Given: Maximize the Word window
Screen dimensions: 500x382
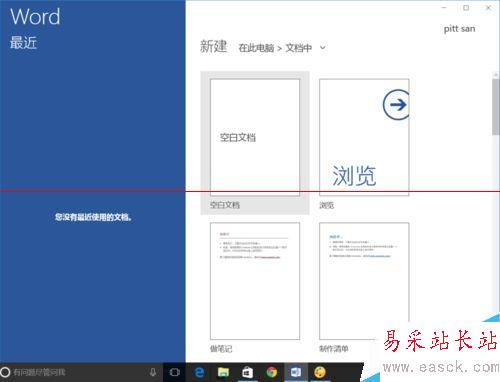Looking at the screenshot, I should coord(466,8).
